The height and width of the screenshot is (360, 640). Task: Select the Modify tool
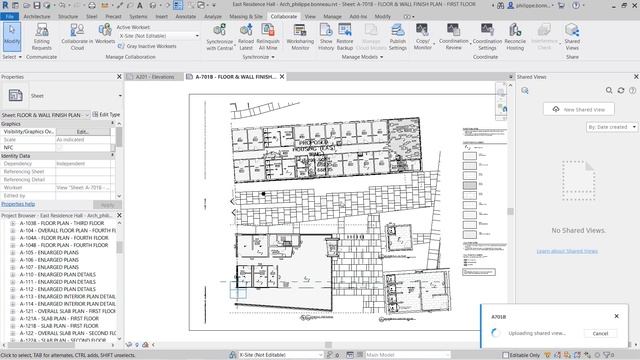pyautogui.click(x=12, y=37)
